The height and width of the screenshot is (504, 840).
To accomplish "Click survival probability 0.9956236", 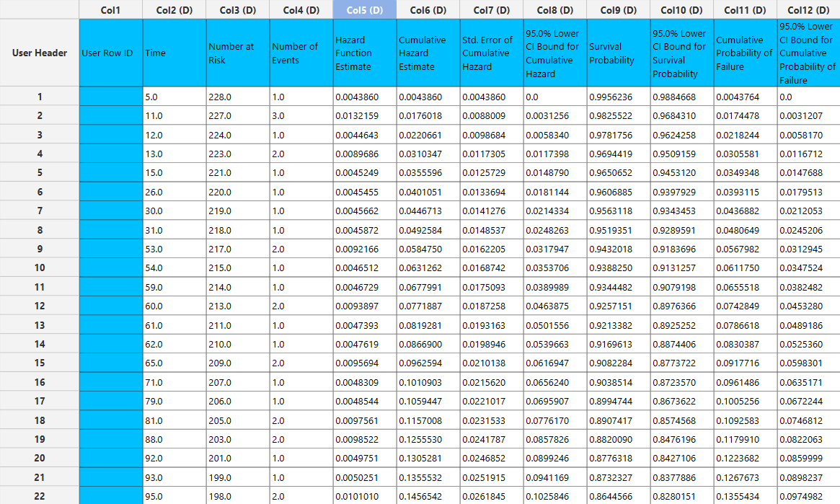I will click(618, 97).
